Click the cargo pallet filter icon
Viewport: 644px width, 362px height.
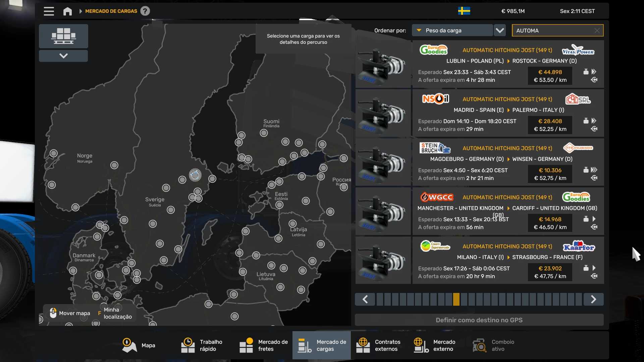[x=63, y=36]
